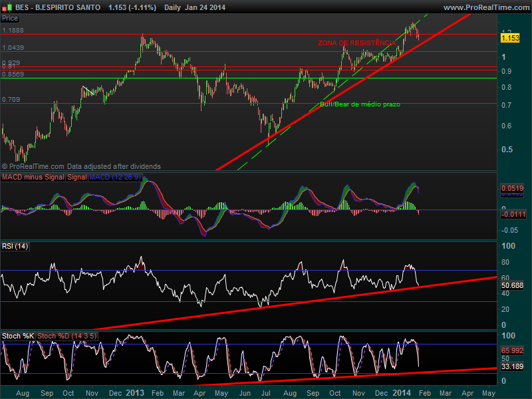Viewport: 532px width, 399px height.
Task: Click the 65.992 stochastic value tag
Action: point(512,350)
